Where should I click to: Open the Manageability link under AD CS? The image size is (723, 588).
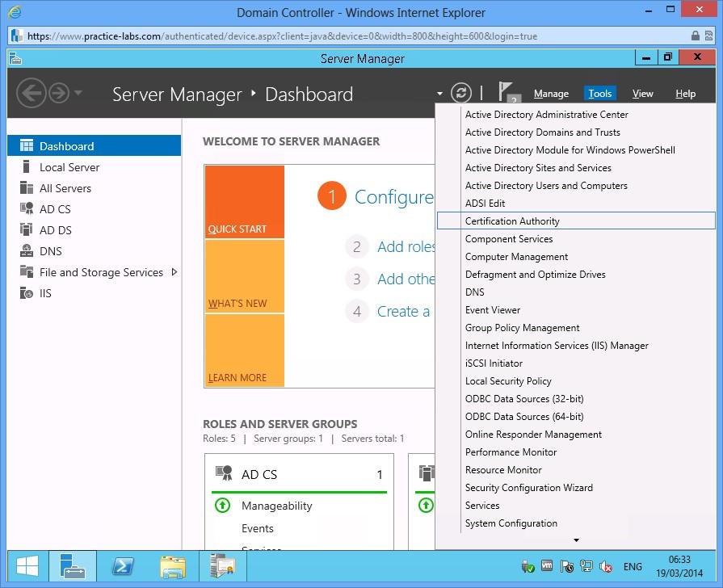pyautogui.click(x=276, y=506)
